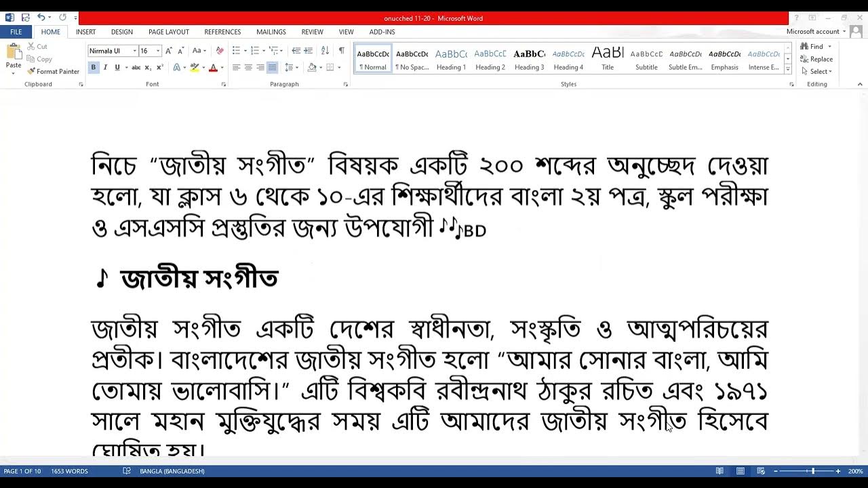This screenshot has width=868, height=488.
Task: Switch to the PAGE LAYOUT tab
Action: pyautogui.click(x=169, y=32)
